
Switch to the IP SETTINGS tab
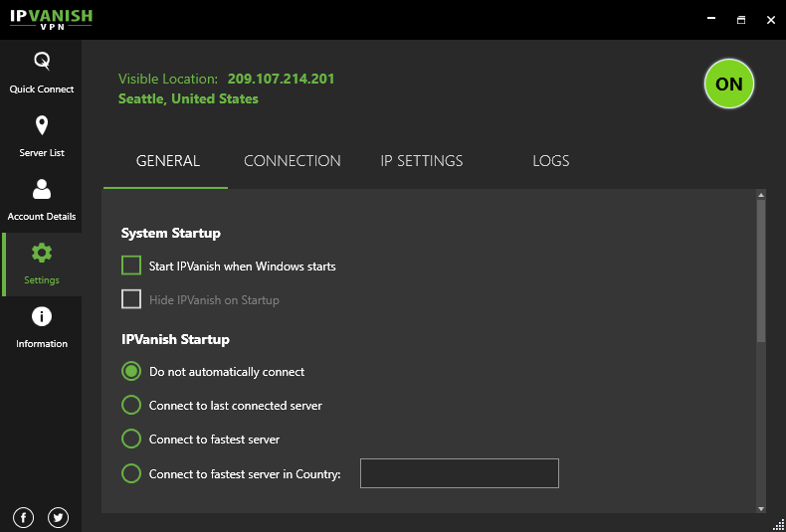tap(421, 161)
